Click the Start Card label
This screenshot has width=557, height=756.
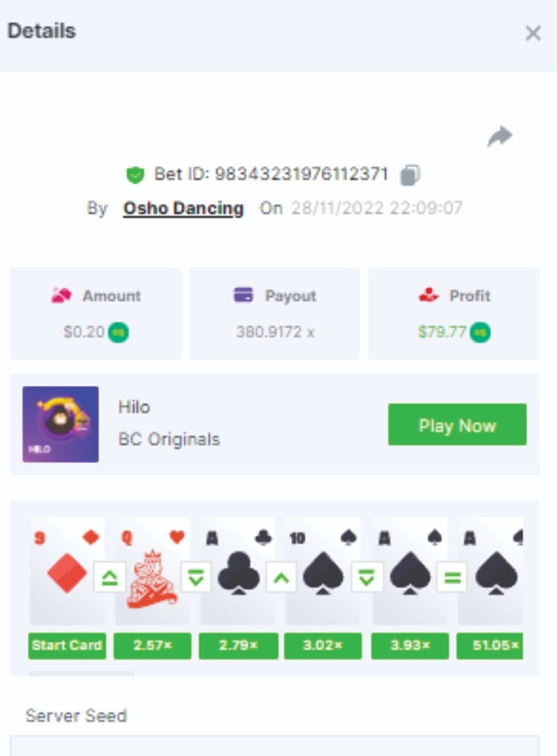pos(67,645)
